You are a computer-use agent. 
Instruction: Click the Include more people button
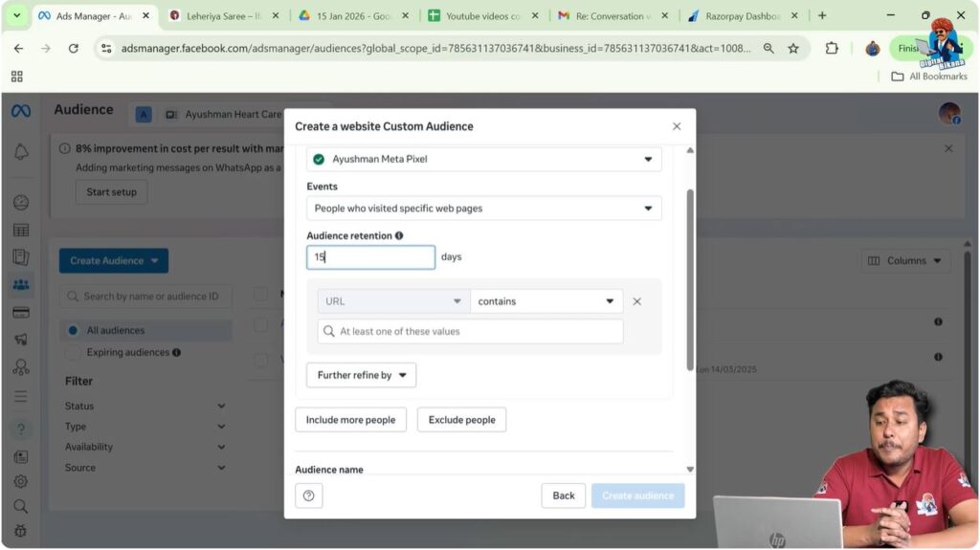tap(350, 420)
